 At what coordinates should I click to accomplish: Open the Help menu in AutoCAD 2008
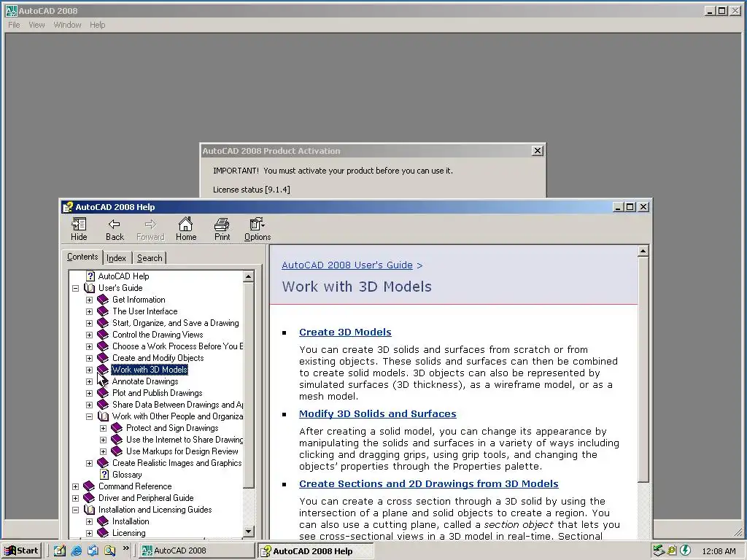(98, 25)
